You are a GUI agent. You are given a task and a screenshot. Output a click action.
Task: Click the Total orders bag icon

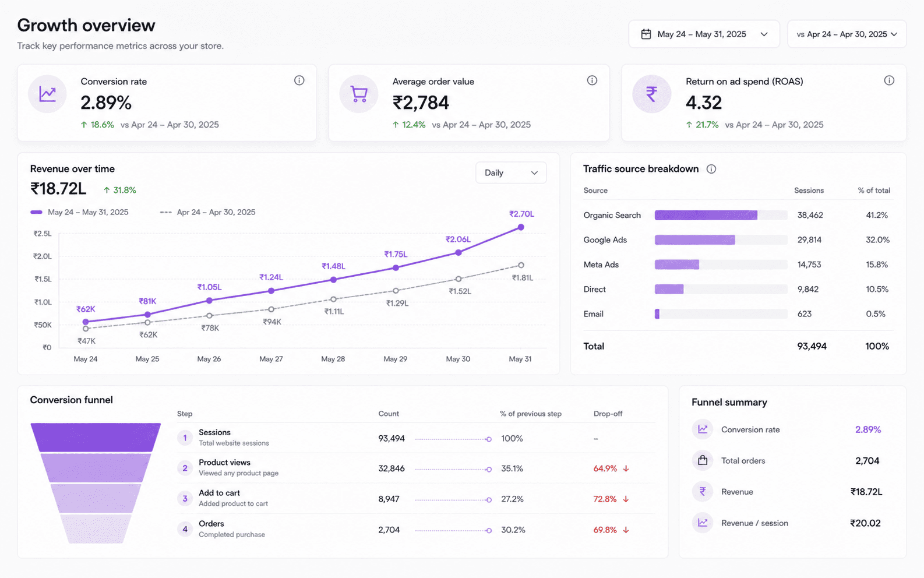(703, 460)
